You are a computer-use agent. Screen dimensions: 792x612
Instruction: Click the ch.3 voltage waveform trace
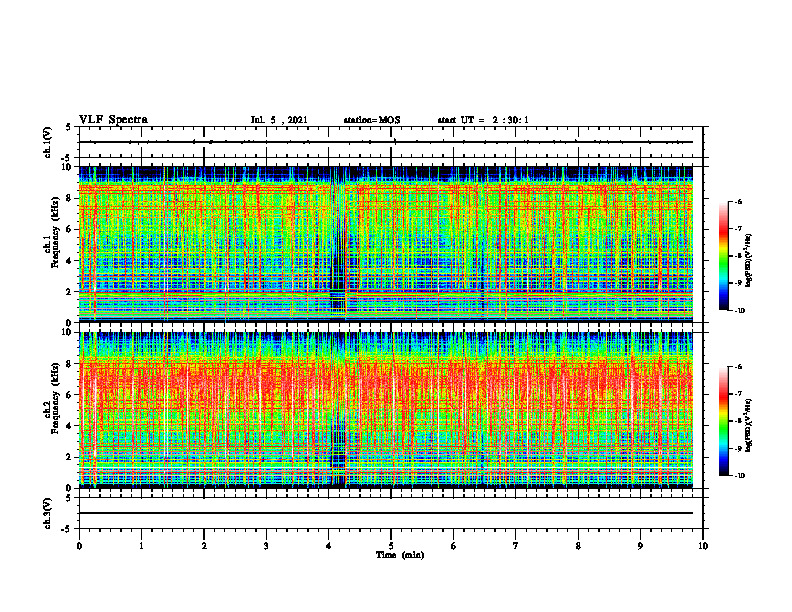385,513
